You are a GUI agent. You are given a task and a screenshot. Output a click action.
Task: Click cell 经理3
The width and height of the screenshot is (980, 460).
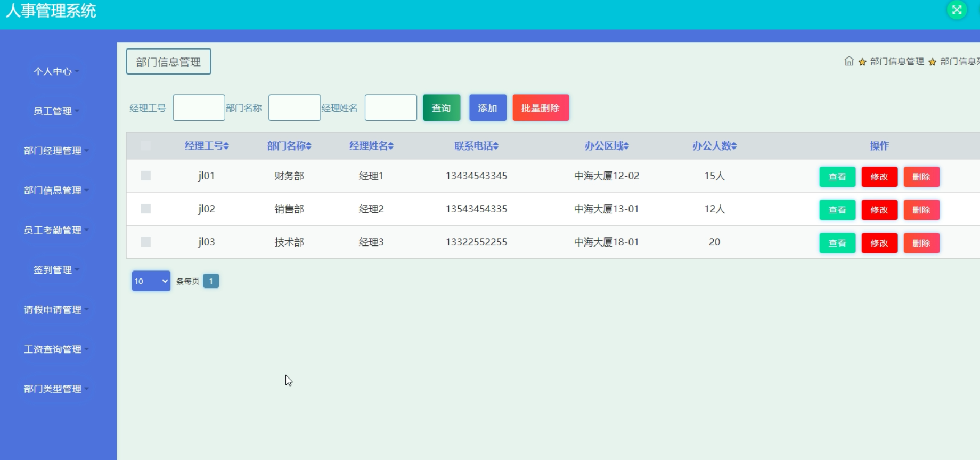point(371,242)
